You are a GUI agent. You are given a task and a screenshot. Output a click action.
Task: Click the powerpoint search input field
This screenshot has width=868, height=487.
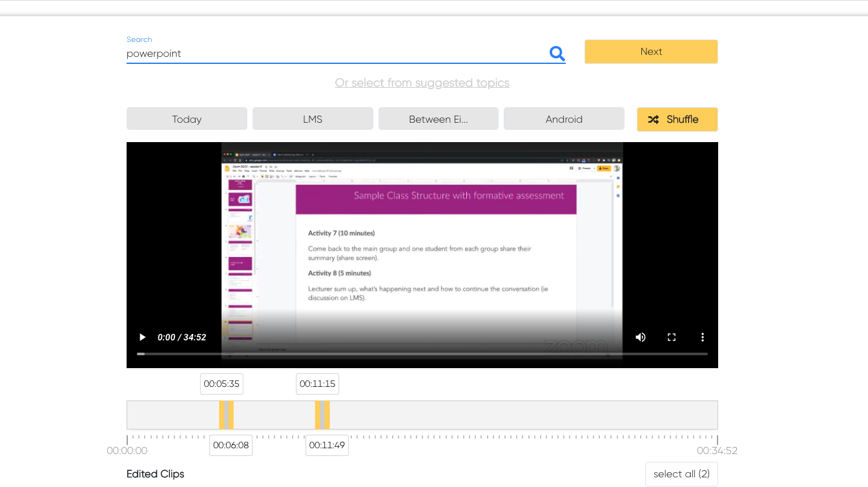[x=333, y=54]
